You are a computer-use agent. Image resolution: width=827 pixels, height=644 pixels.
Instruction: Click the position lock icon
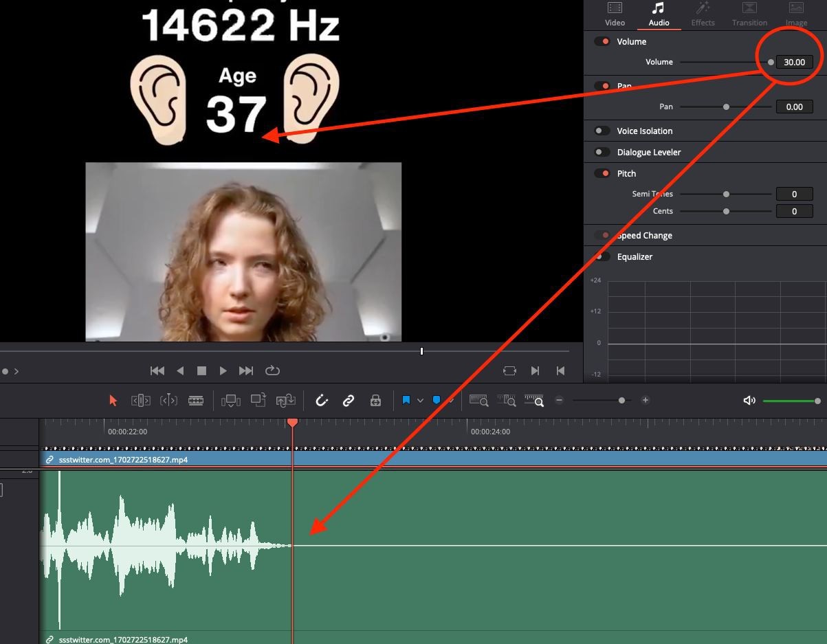pyautogui.click(x=375, y=400)
